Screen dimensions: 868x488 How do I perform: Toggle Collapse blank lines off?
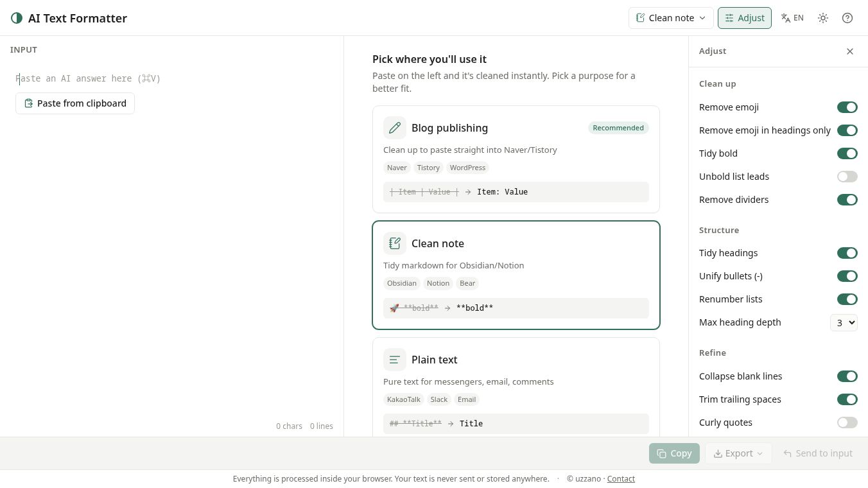click(847, 376)
